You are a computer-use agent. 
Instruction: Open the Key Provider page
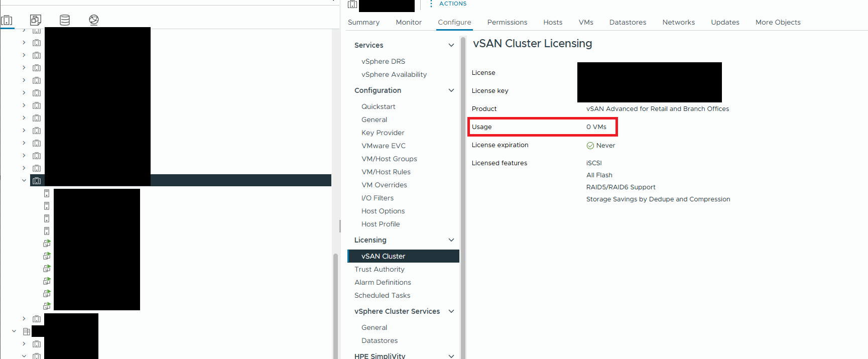tap(383, 133)
